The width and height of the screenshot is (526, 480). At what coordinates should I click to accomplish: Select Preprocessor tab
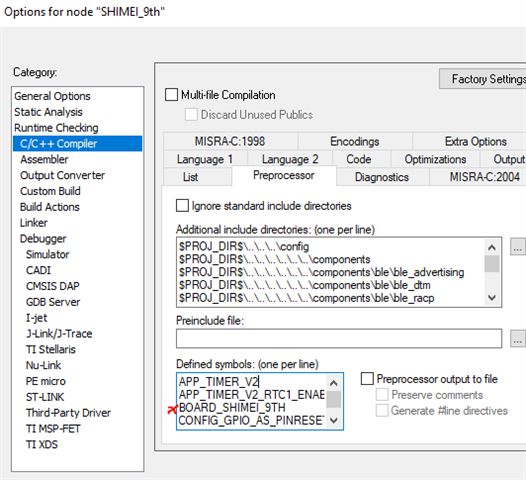click(x=284, y=175)
